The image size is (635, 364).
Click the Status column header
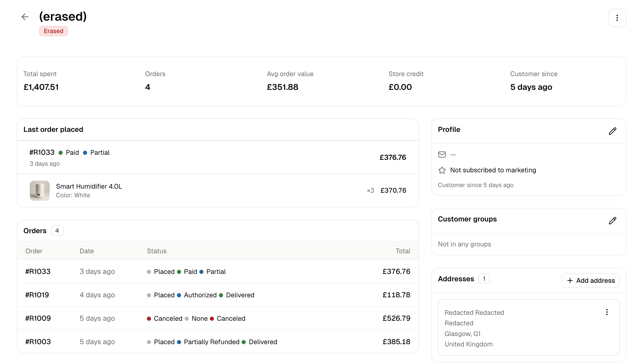(157, 251)
